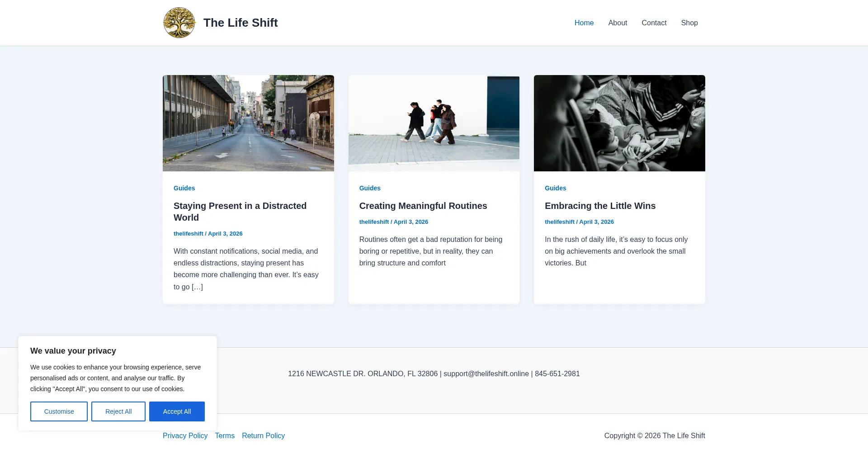The height and width of the screenshot is (449, 868).
Task: Click the 'We value your privacy' heading
Action: click(x=73, y=351)
